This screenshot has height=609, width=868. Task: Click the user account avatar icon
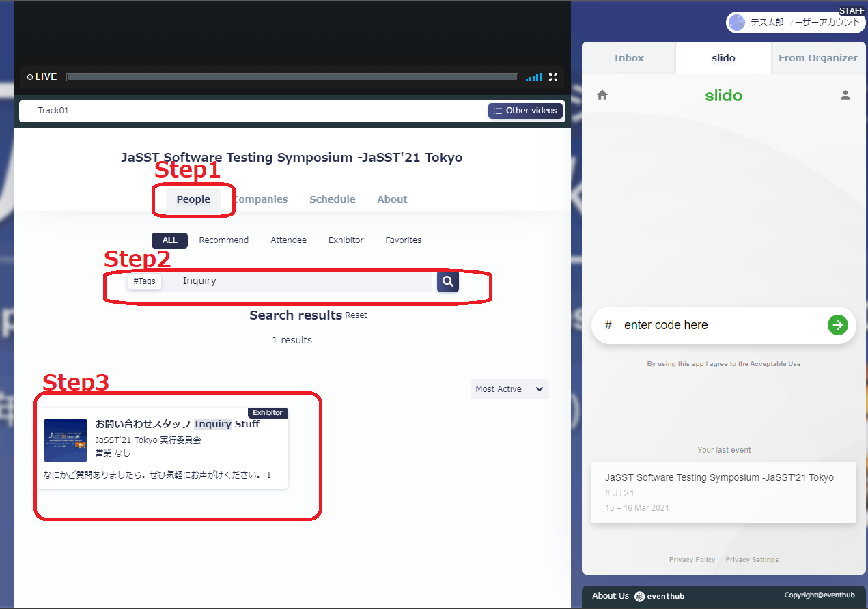[737, 23]
